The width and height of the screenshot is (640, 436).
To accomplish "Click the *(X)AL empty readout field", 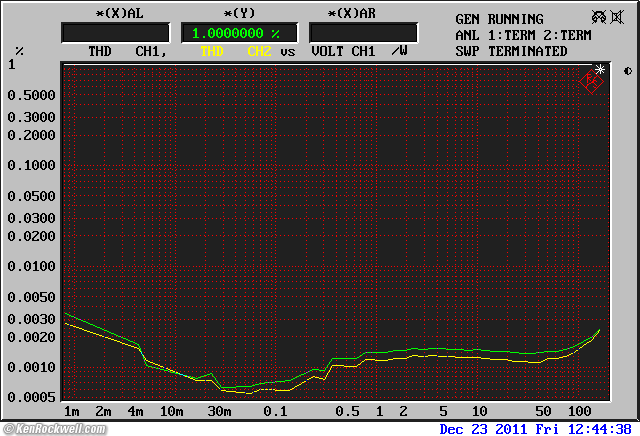I will point(114,33).
